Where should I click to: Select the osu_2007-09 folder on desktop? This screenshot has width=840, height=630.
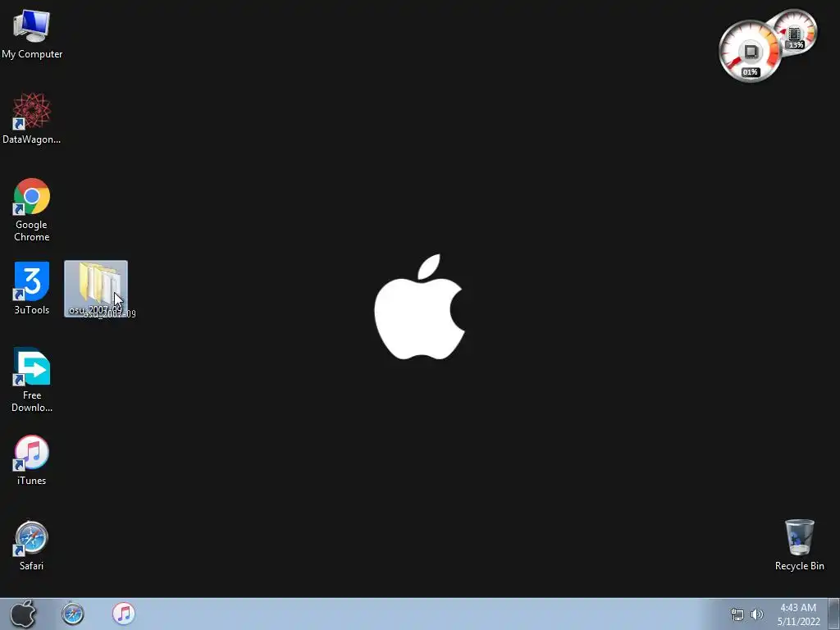point(96,289)
